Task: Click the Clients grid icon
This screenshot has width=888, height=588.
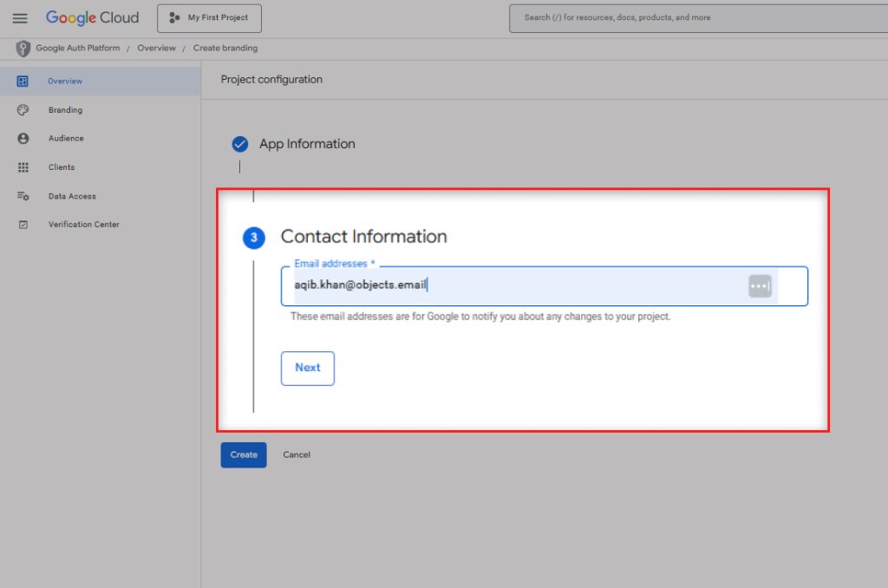Action: (x=23, y=167)
